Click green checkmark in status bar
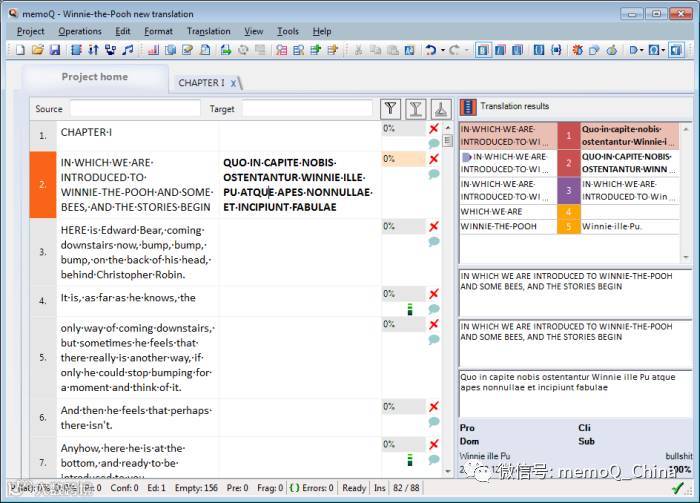The width and height of the screenshot is (700, 503). pos(678,488)
